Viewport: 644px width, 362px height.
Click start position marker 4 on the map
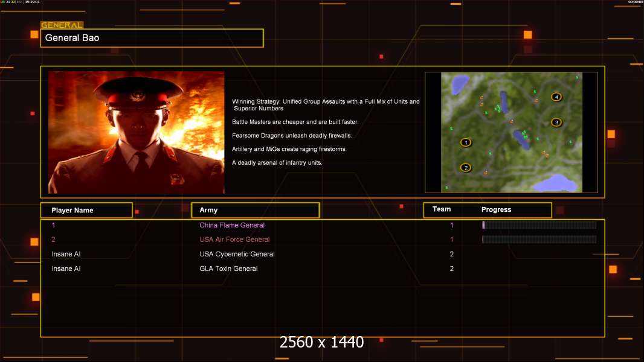pyautogui.click(x=556, y=97)
